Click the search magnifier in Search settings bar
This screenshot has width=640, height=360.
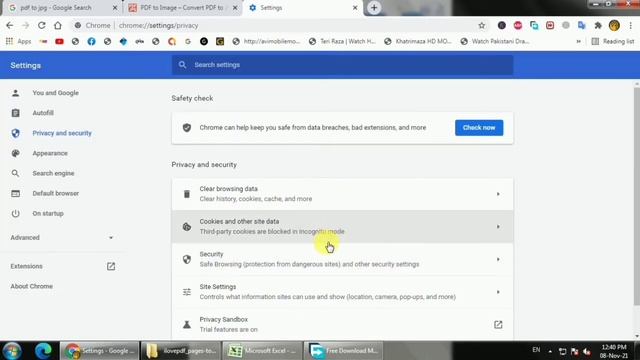(x=182, y=65)
